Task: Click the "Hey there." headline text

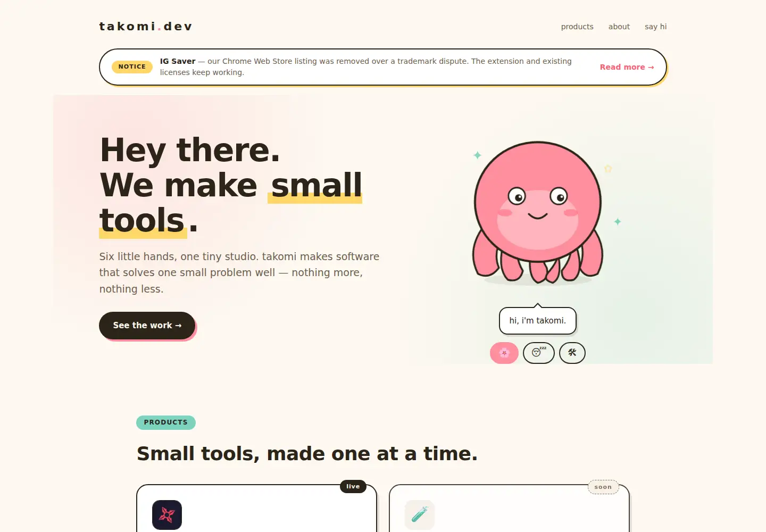Action: [x=190, y=150]
